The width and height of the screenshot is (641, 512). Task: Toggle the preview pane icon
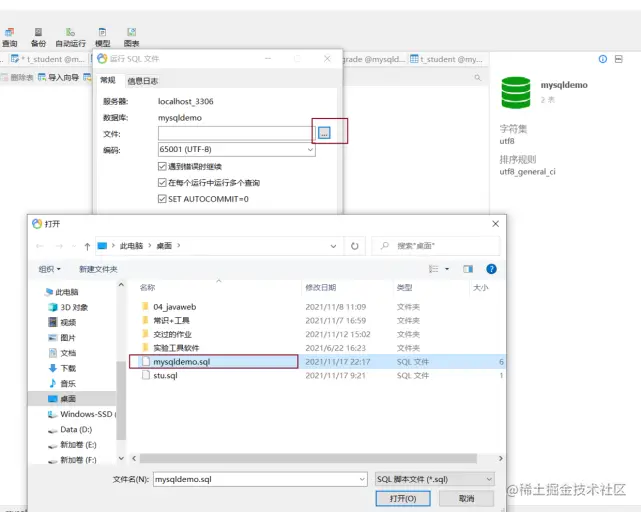pos(468,269)
